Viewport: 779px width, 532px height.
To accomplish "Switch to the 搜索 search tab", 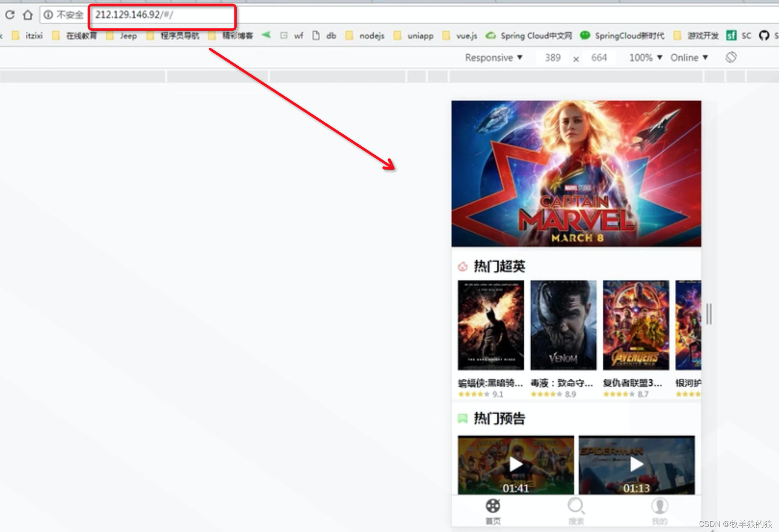I will pos(576,511).
